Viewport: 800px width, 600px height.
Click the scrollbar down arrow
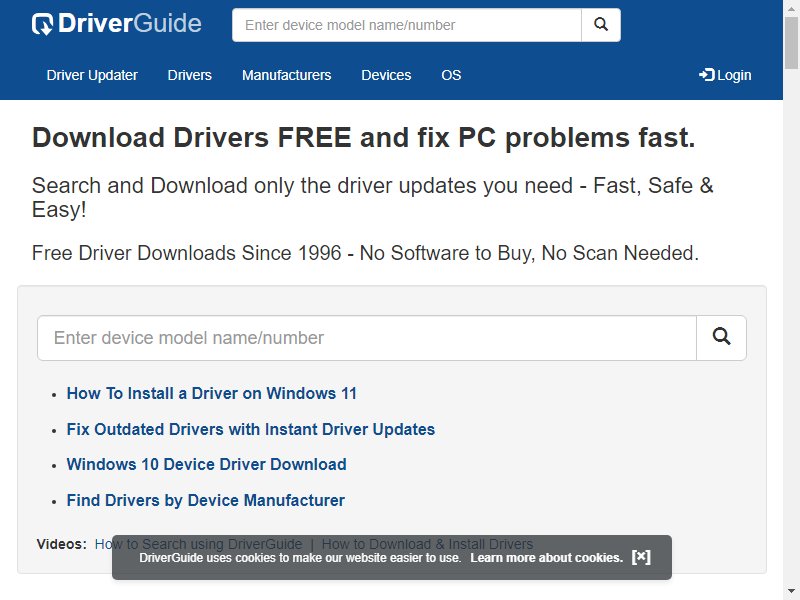791,592
